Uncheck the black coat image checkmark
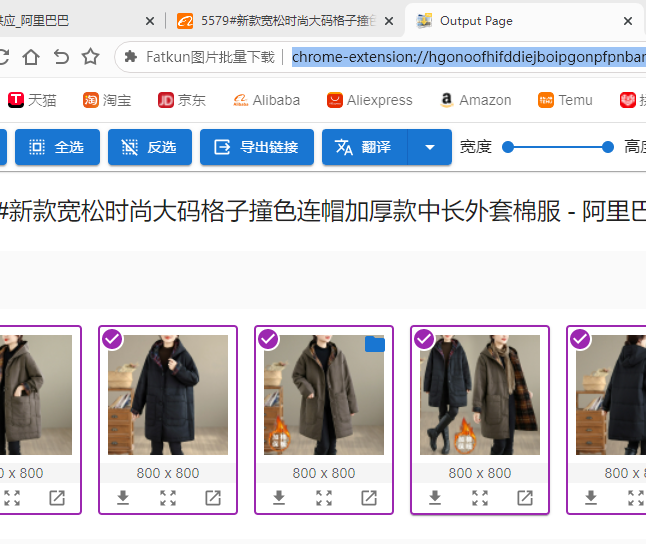This screenshot has width=646, height=544. pyautogui.click(x=112, y=339)
